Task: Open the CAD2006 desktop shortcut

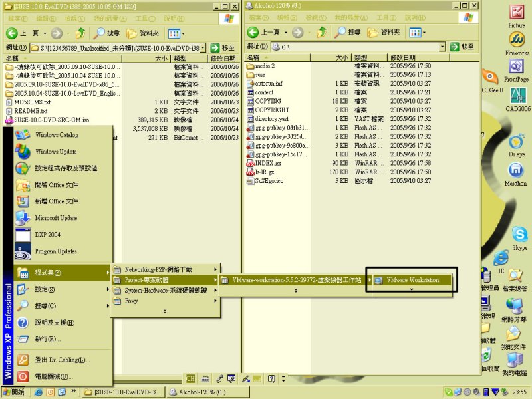Action: coord(518,99)
